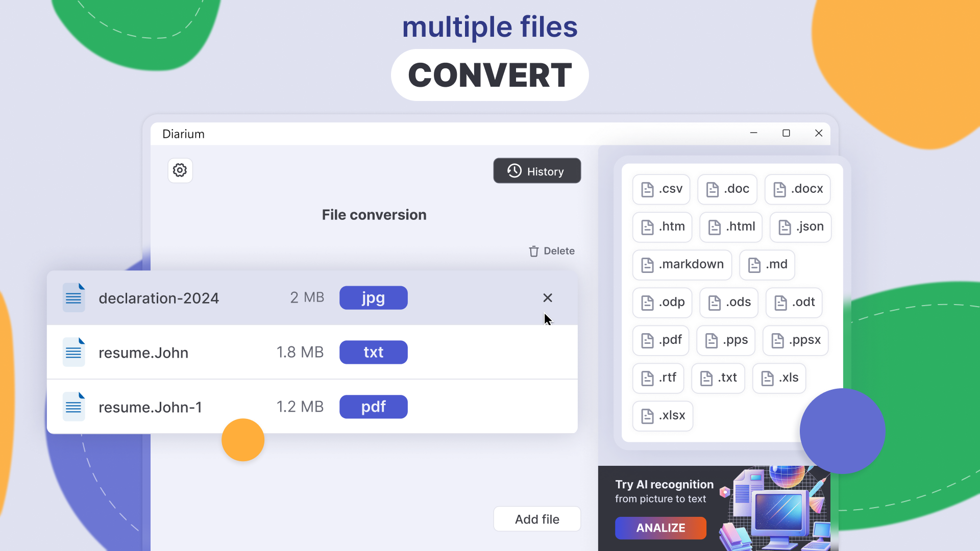Select the declaration-2024 file icon
The width and height of the screenshot is (980, 551).
coord(74,297)
